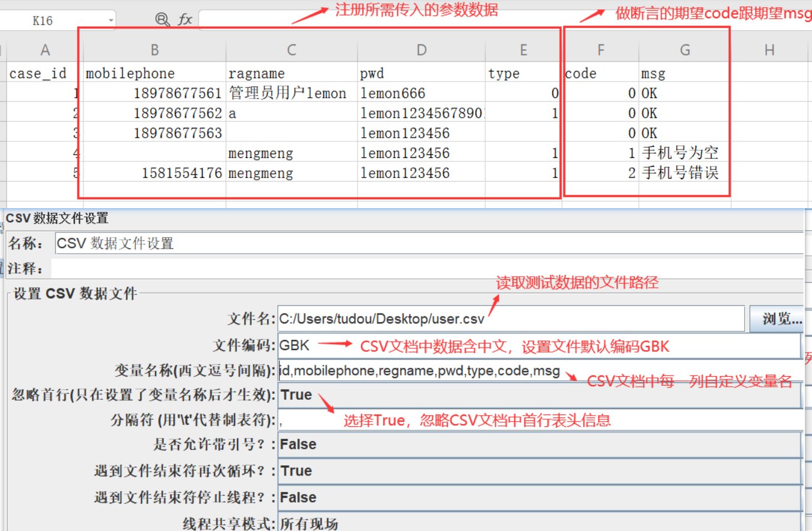Click the magnifier icon beside formula bar
The image size is (812, 531).
tap(163, 20)
